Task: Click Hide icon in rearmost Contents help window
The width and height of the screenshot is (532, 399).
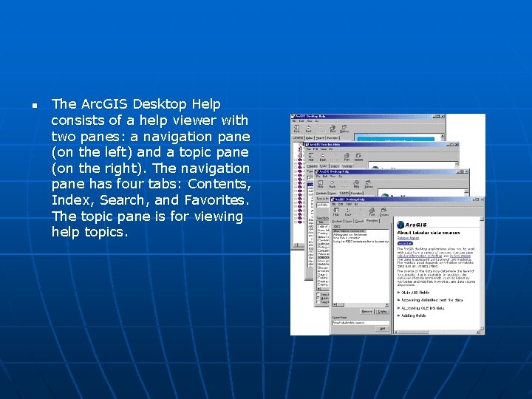Action: click(x=296, y=129)
